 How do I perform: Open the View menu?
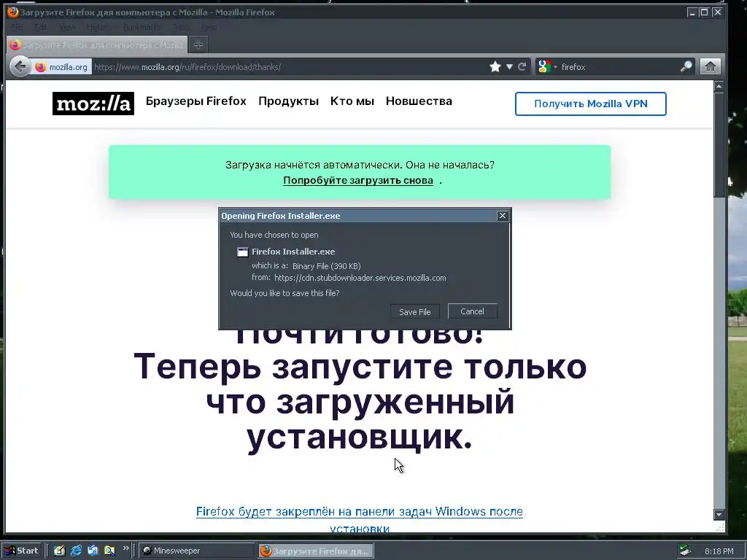point(67,27)
